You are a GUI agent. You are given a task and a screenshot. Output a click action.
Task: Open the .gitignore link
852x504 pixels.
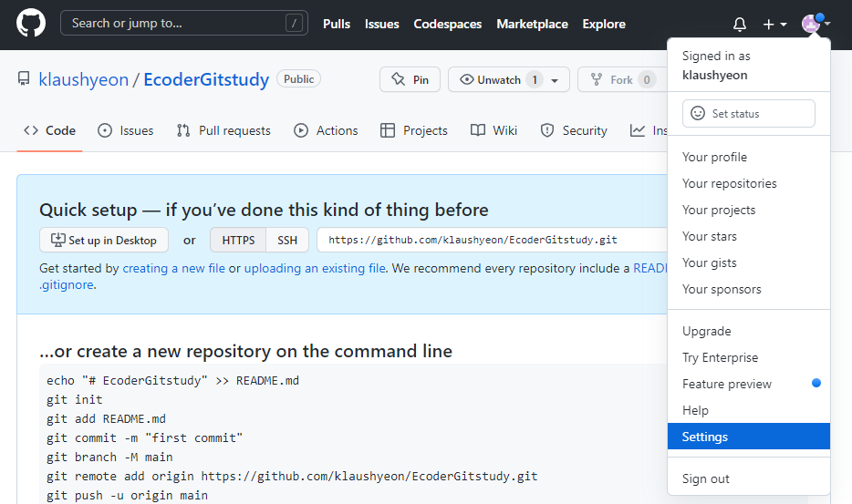tap(67, 284)
